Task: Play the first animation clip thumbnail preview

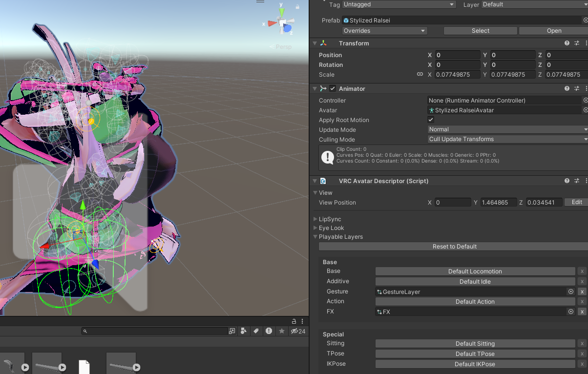Action: [25, 368]
